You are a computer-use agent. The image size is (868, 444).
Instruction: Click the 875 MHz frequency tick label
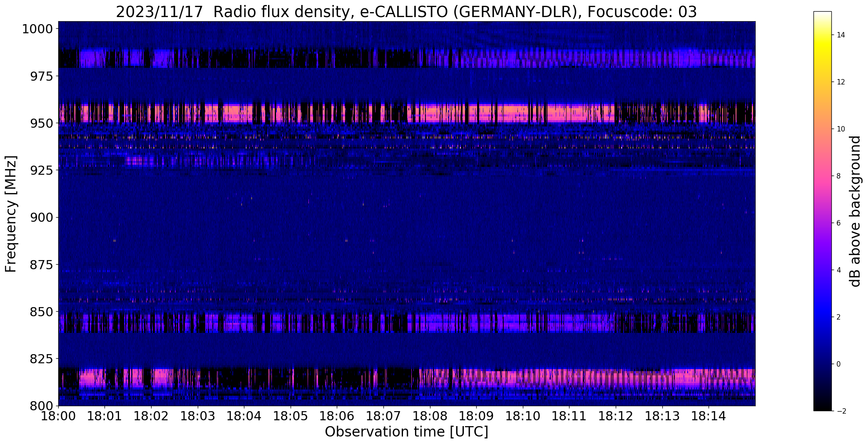[41, 264]
